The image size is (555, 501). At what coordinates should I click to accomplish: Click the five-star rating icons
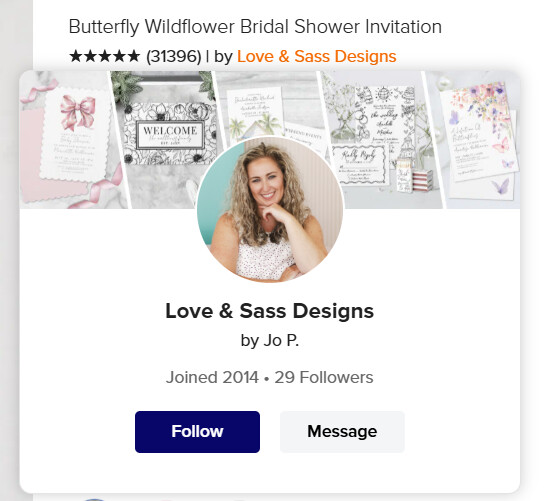104,56
